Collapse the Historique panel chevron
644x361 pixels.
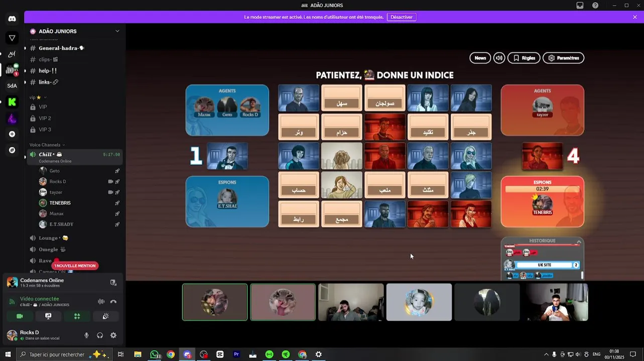(578, 241)
